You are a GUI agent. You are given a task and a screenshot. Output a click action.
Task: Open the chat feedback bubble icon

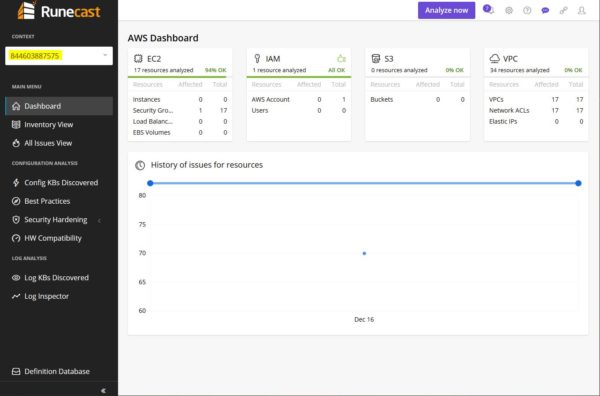pos(545,10)
